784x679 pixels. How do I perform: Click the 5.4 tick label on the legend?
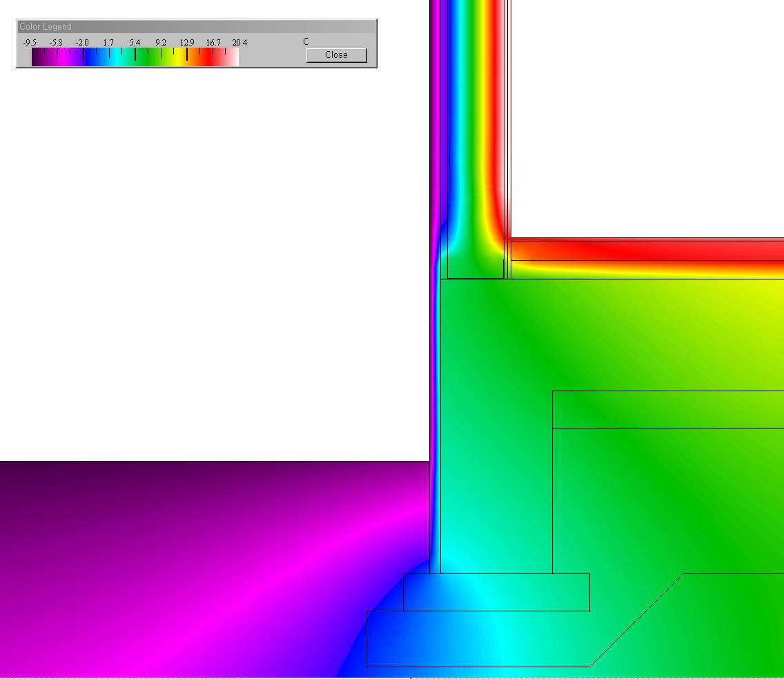click(x=135, y=43)
